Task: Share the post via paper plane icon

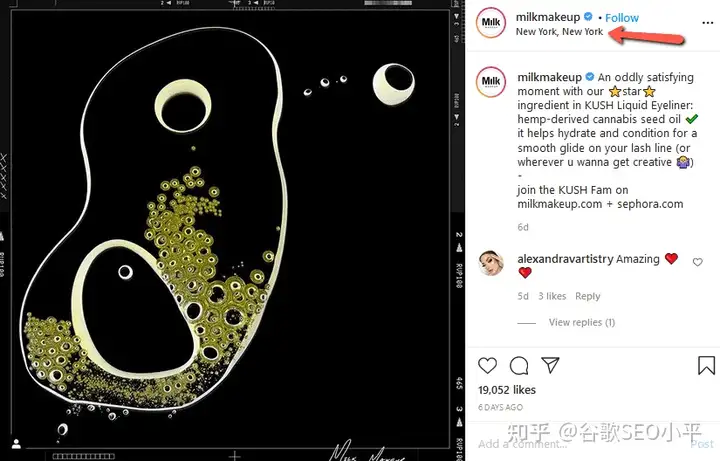Action: tap(550, 365)
